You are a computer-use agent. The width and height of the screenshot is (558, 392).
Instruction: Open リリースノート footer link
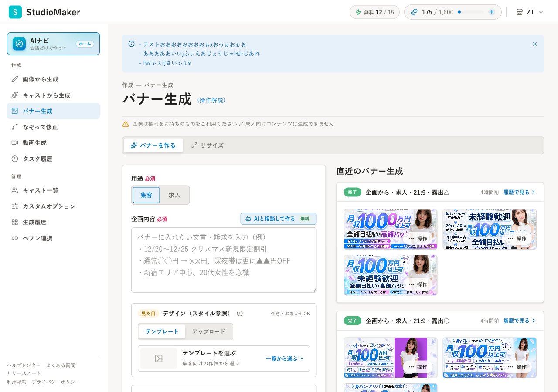pyautogui.click(x=24, y=373)
